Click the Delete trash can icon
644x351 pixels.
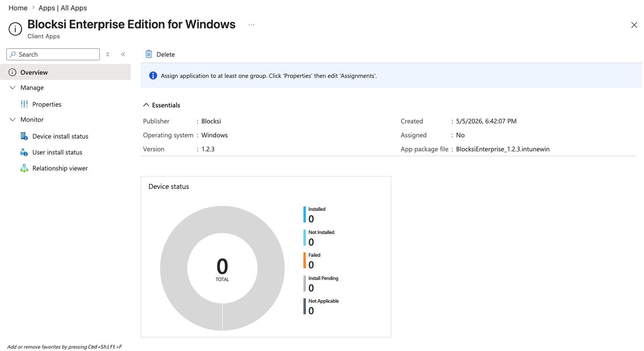pos(149,54)
